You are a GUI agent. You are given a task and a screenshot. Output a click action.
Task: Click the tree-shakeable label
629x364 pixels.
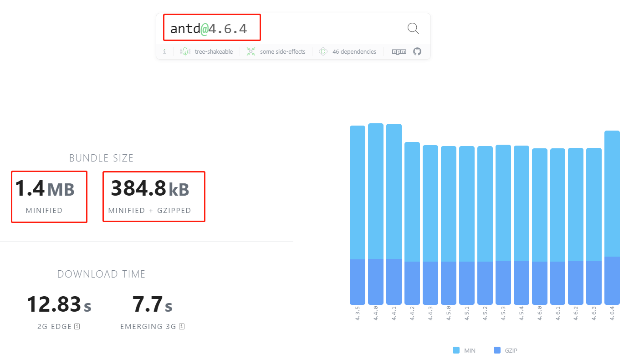pos(214,52)
